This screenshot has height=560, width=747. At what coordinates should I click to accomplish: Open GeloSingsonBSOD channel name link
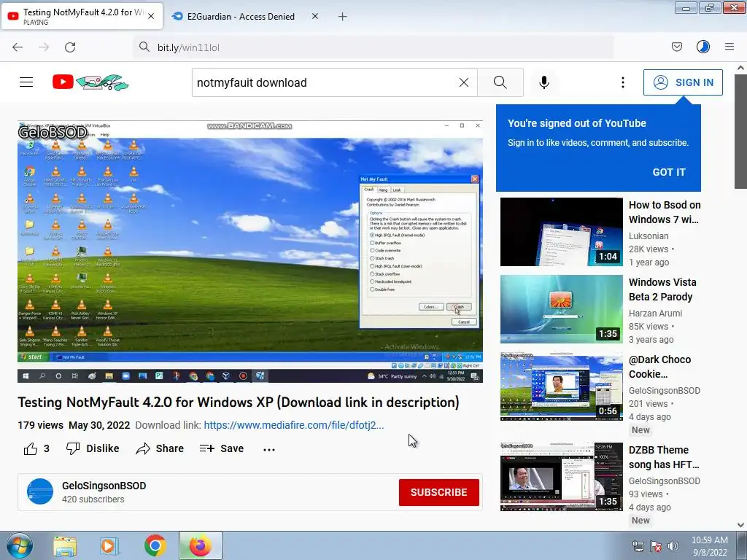point(104,486)
